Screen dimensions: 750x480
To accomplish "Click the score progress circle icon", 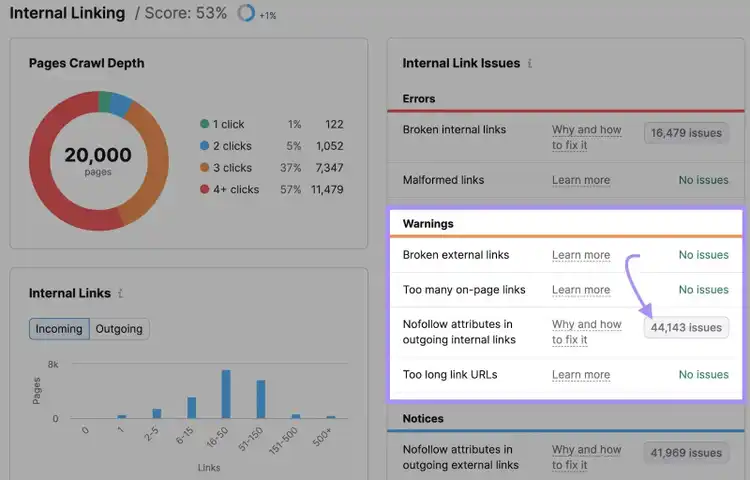I will tap(246, 13).
